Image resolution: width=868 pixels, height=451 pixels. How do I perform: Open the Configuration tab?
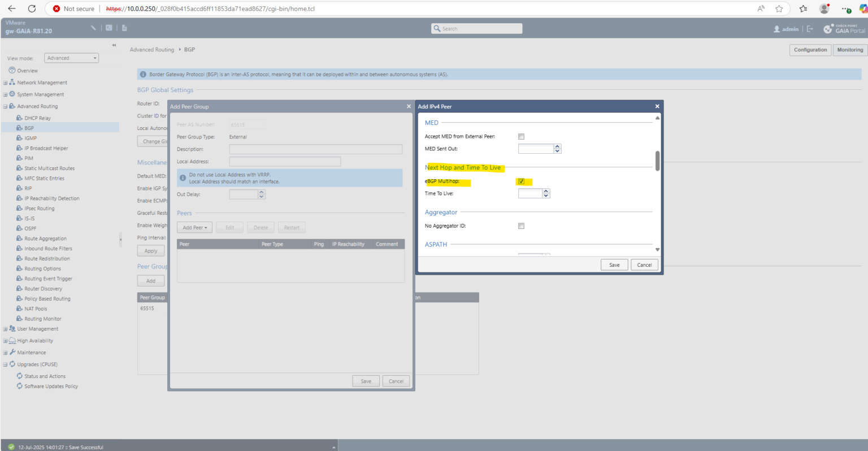click(x=810, y=50)
